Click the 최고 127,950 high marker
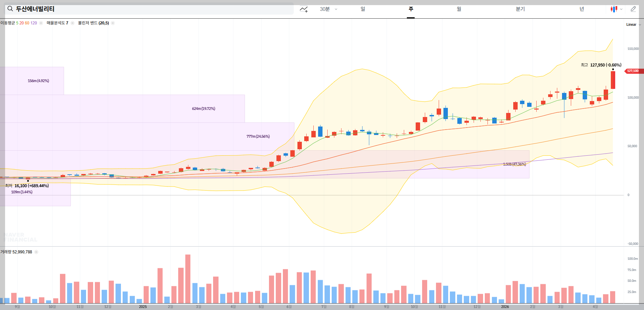 pyautogui.click(x=601, y=65)
